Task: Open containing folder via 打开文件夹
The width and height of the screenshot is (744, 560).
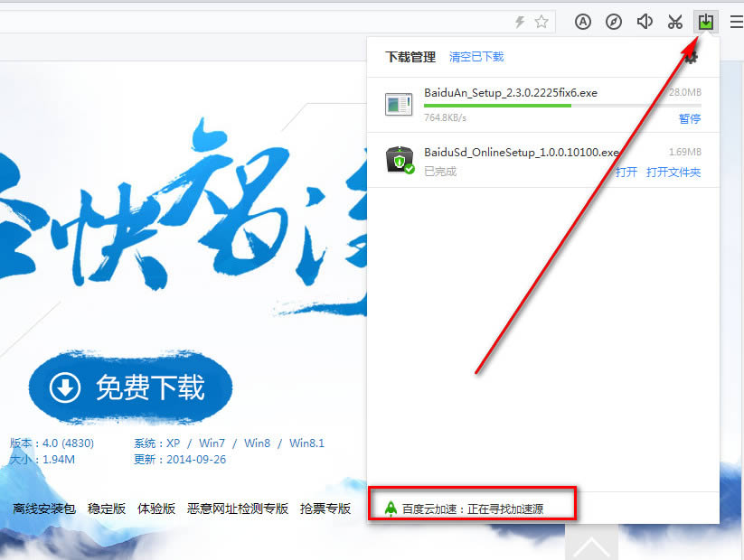Action: (x=673, y=173)
